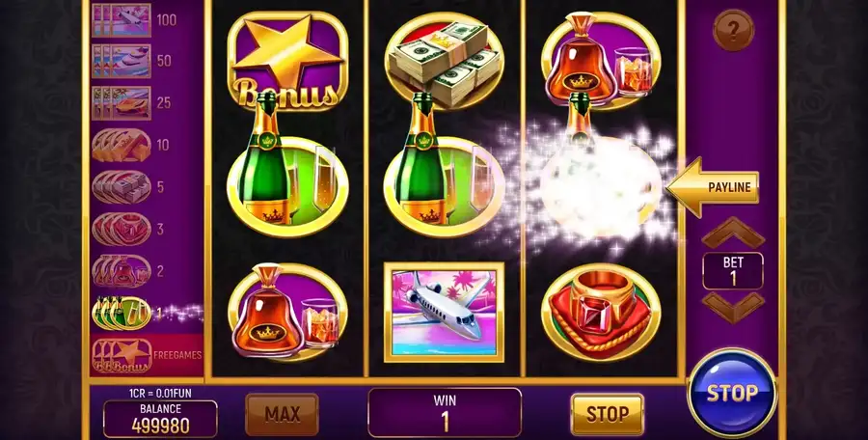Select the MAX bet button
868x440 pixels.
(x=282, y=414)
